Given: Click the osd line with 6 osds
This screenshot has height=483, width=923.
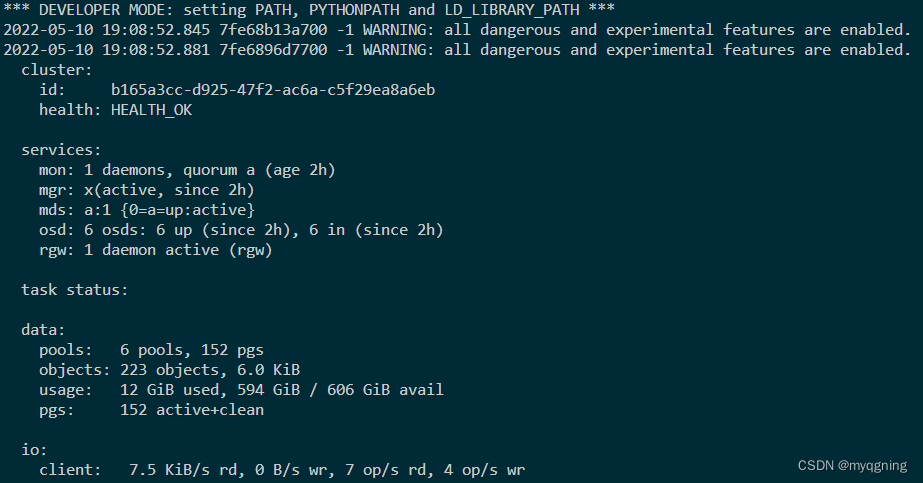Looking at the screenshot, I should point(240,230).
